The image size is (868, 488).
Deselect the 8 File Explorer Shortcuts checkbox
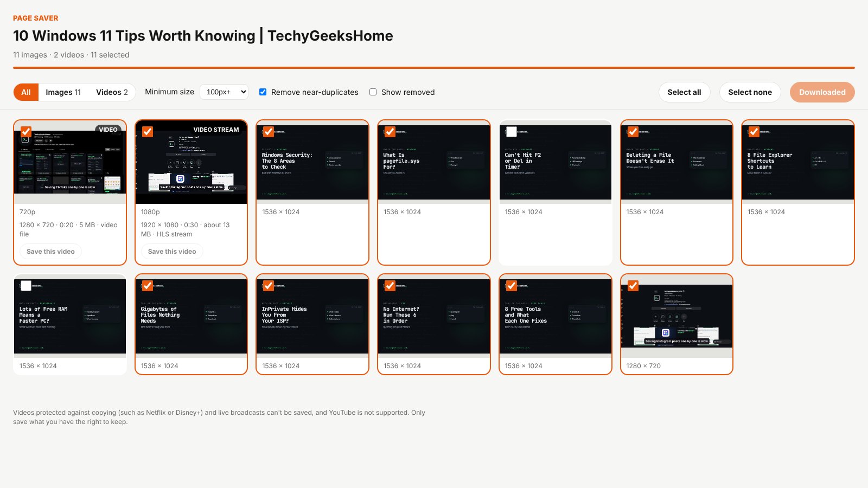point(754,132)
